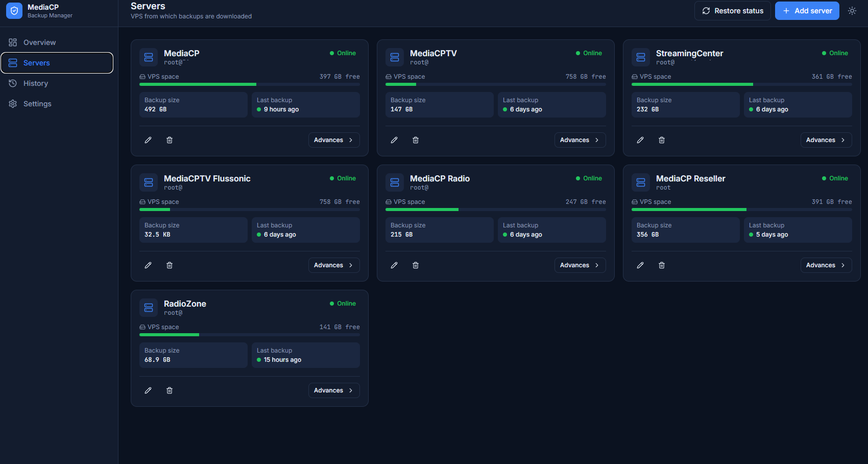Select Servers in the sidebar
Viewport: 868px width, 464px height.
[57, 63]
